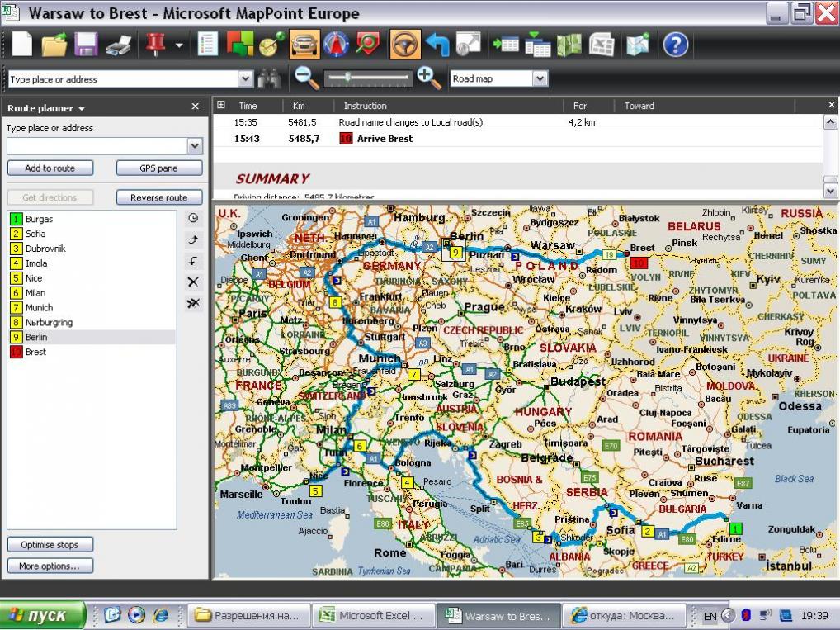
Task: Open the Route planner pane title menu
Action: [x=45, y=108]
